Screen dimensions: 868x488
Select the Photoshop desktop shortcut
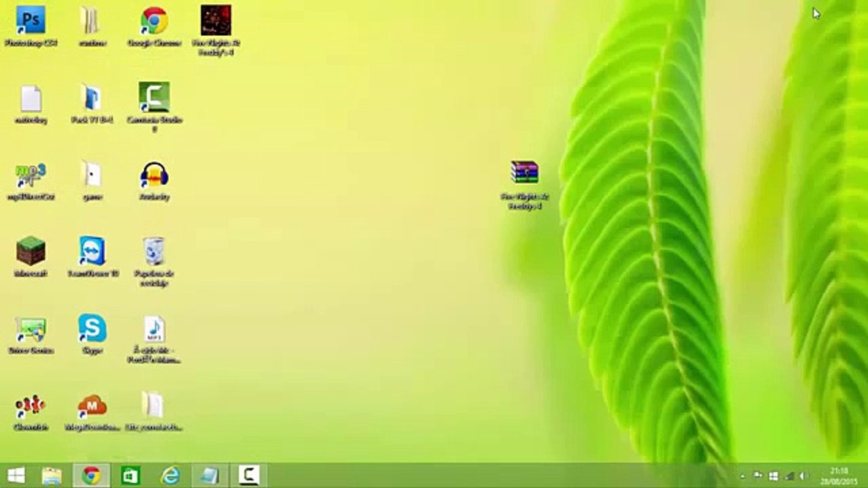[x=31, y=20]
